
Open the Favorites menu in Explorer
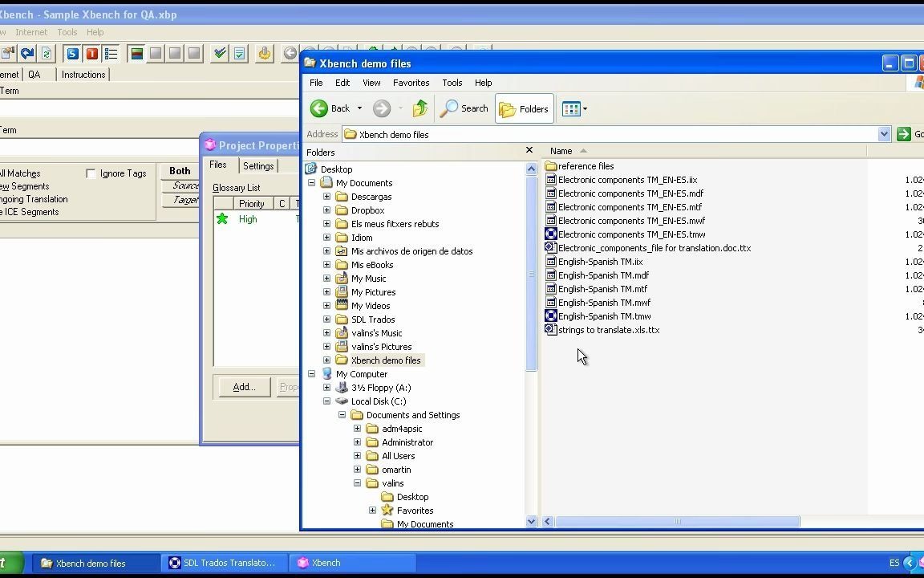(x=411, y=82)
